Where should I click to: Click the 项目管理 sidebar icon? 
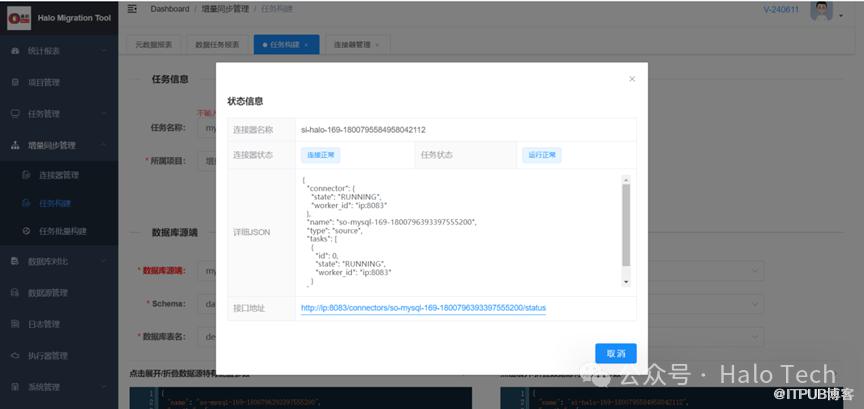14,82
